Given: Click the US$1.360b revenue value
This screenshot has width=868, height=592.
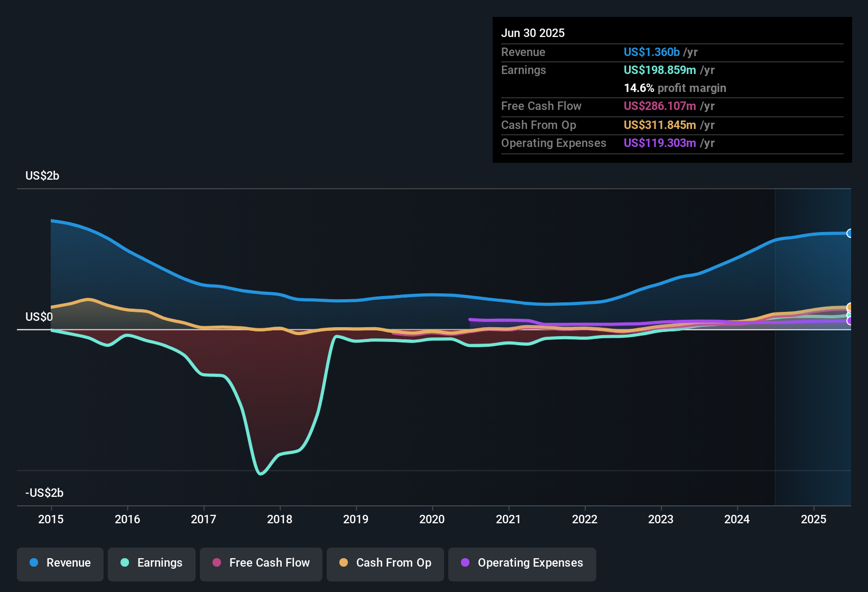Looking at the screenshot, I should tap(651, 52).
